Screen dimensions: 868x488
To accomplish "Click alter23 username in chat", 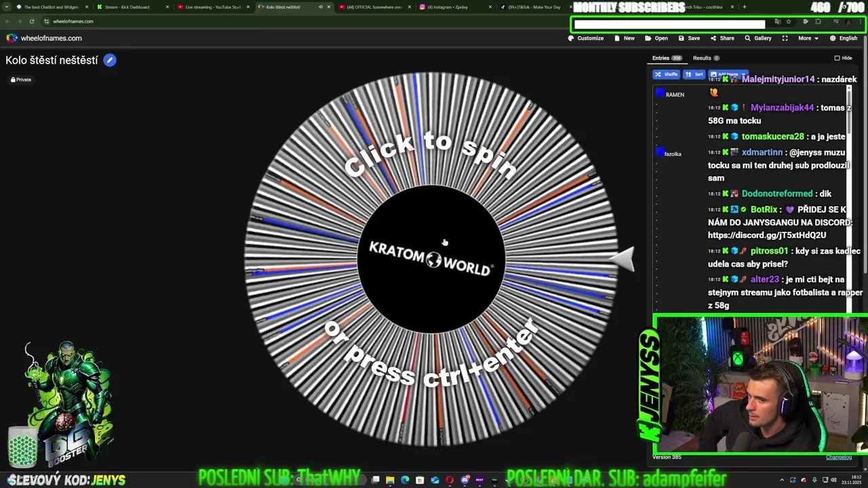I will [x=765, y=280].
